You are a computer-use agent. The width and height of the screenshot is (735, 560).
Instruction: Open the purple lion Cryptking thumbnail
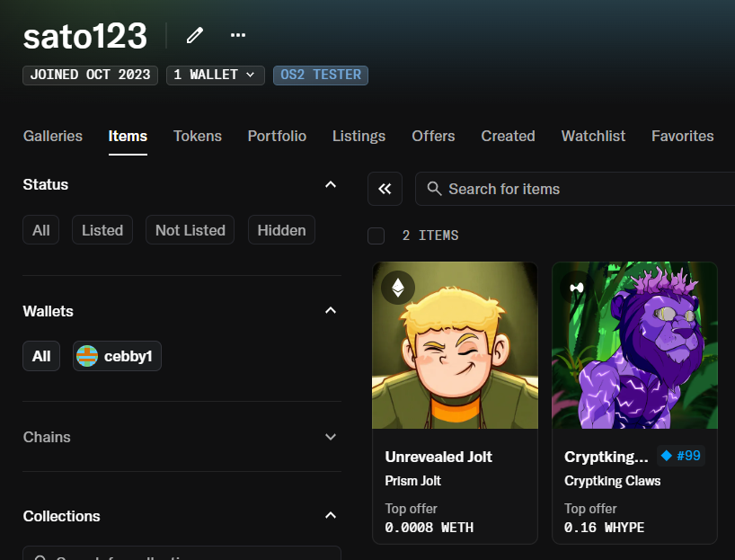tap(634, 345)
